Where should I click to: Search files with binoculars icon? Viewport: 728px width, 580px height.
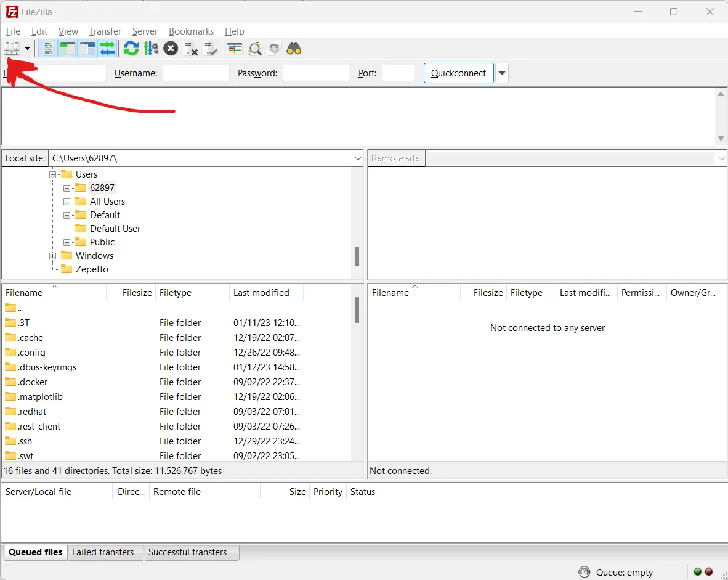coord(294,48)
